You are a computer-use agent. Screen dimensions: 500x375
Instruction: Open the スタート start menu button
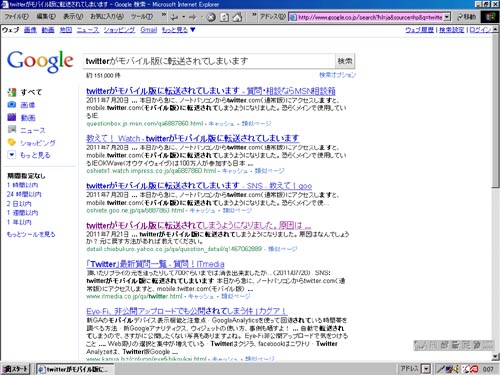pyautogui.click(x=16, y=369)
